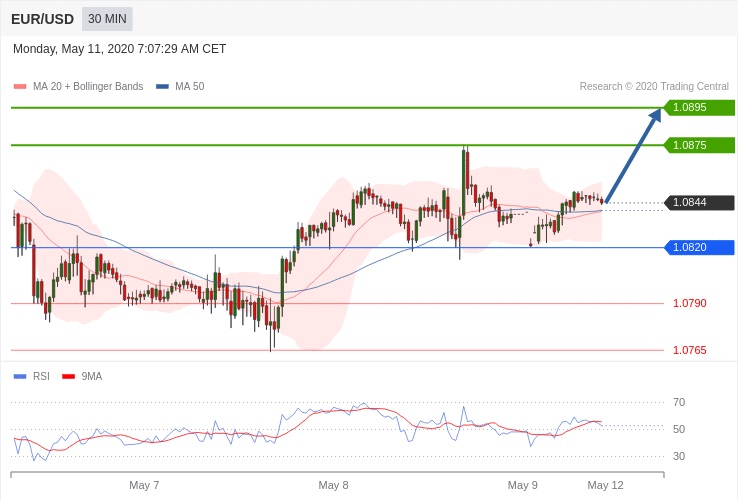Screen dimensions: 738x500
Task: Click the 30 MIN timeframe badge
Action: 107,19
